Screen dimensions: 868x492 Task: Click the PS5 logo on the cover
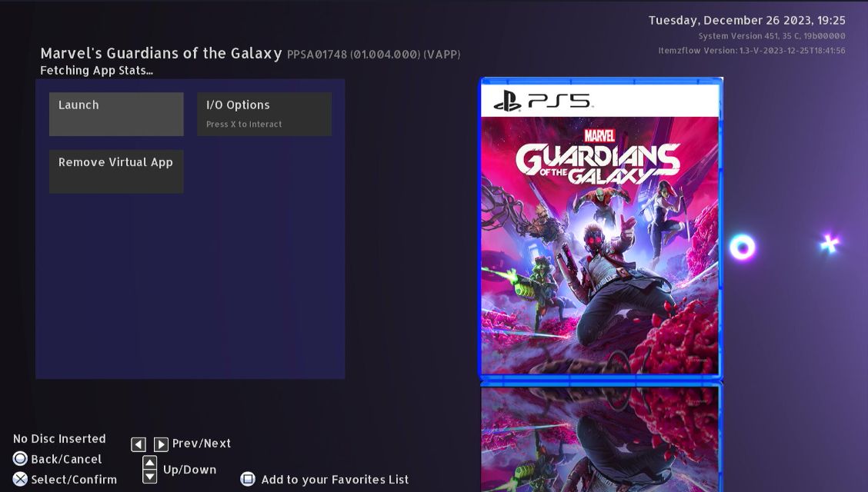(542, 101)
